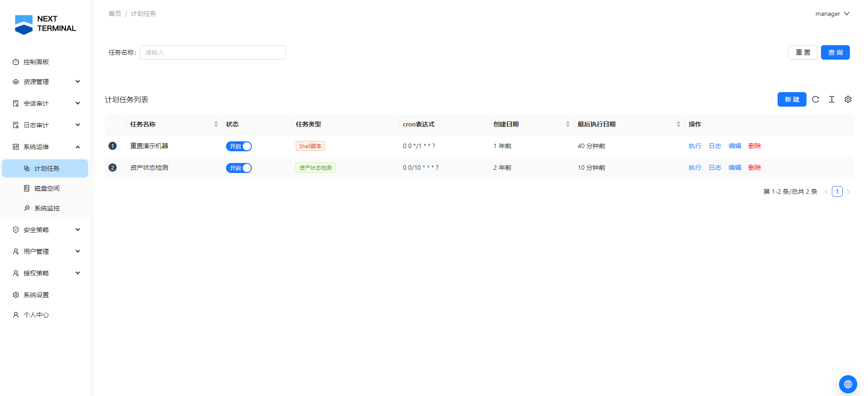The image size is (868, 396).
Task: Click 删除 for 重置演示机器
Action: click(755, 146)
